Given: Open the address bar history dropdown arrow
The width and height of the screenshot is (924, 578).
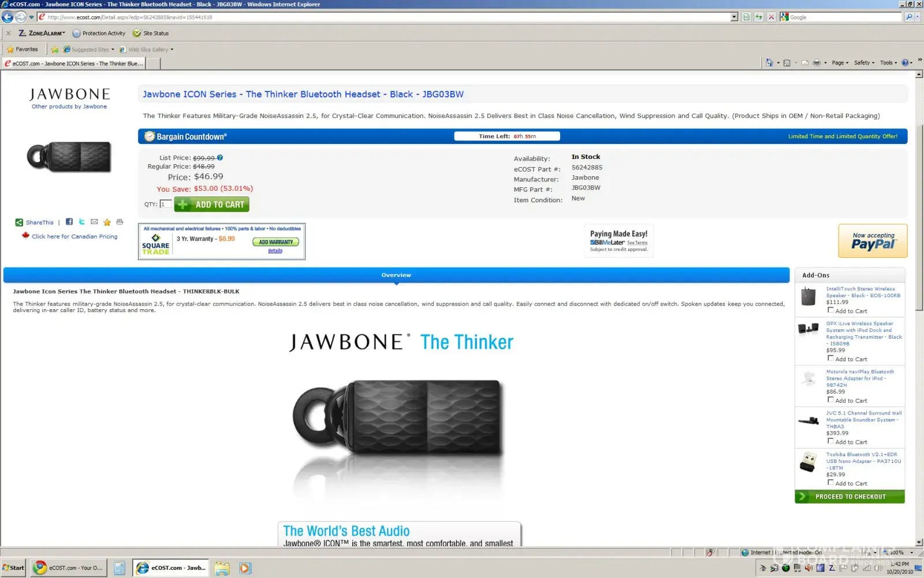Looking at the screenshot, I should point(735,17).
